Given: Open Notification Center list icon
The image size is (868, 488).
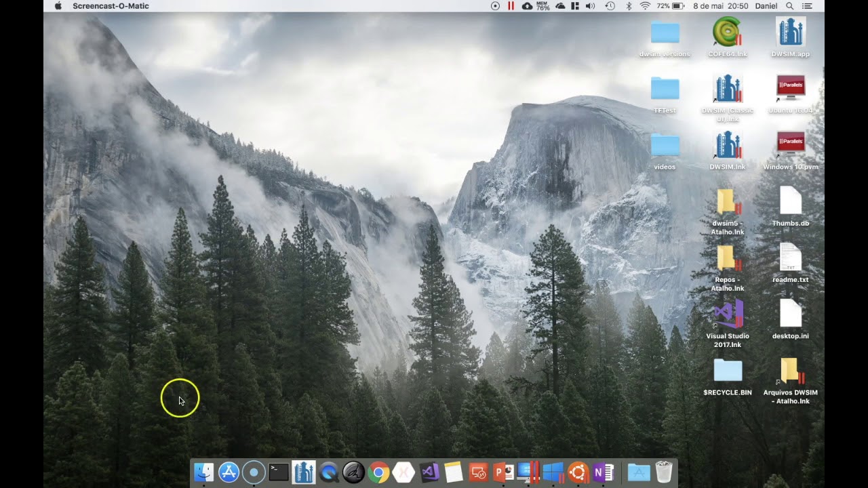Looking at the screenshot, I should click(807, 6).
